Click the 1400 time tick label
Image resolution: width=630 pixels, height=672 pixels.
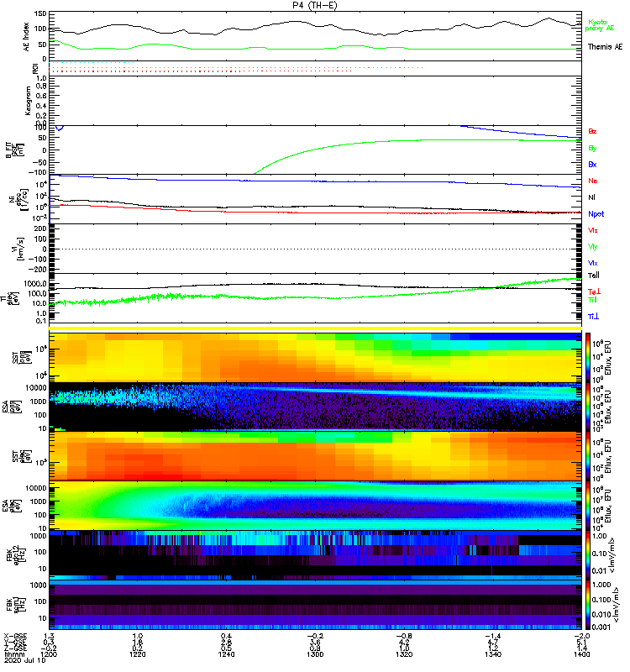pos(581,654)
